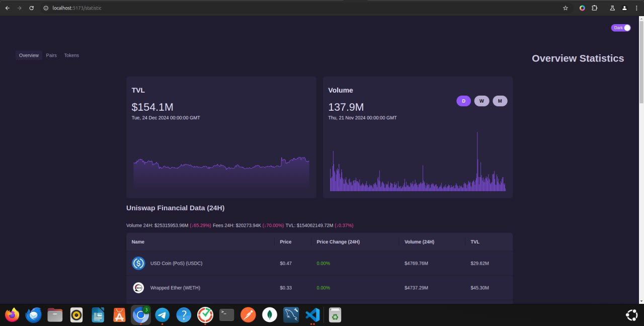644x326 pixels.
Task: Click the WETH TVL $45.30M cell
Action: click(x=479, y=288)
